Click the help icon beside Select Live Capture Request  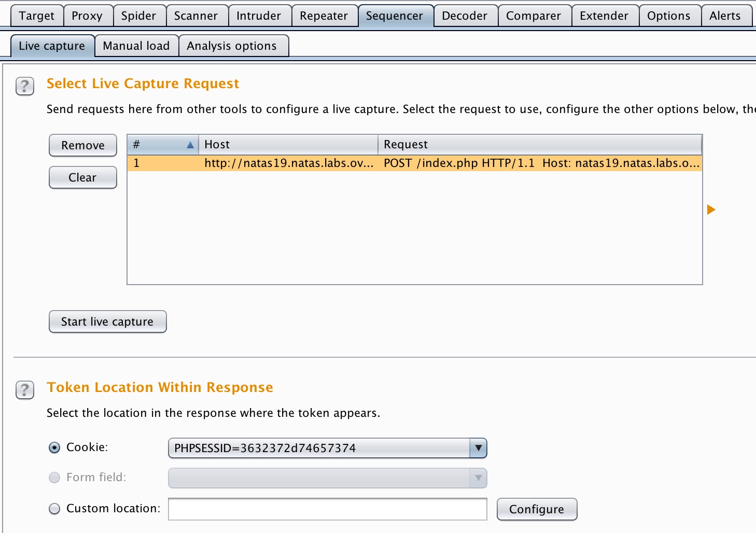(24, 86)
